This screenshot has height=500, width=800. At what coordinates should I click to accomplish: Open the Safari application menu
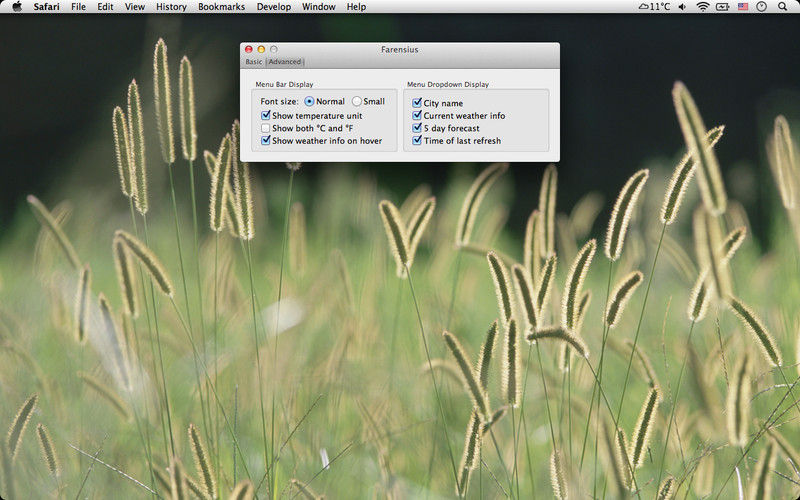click(46, 7)
